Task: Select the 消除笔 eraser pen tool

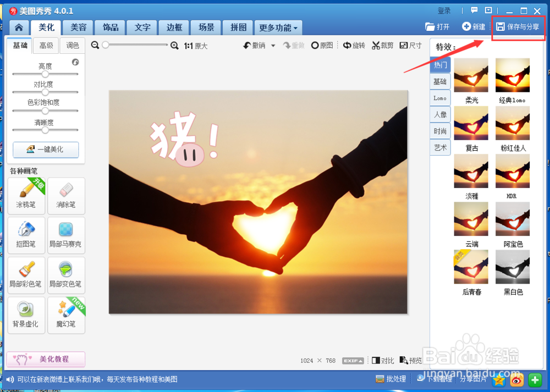Action: [66, 196]
